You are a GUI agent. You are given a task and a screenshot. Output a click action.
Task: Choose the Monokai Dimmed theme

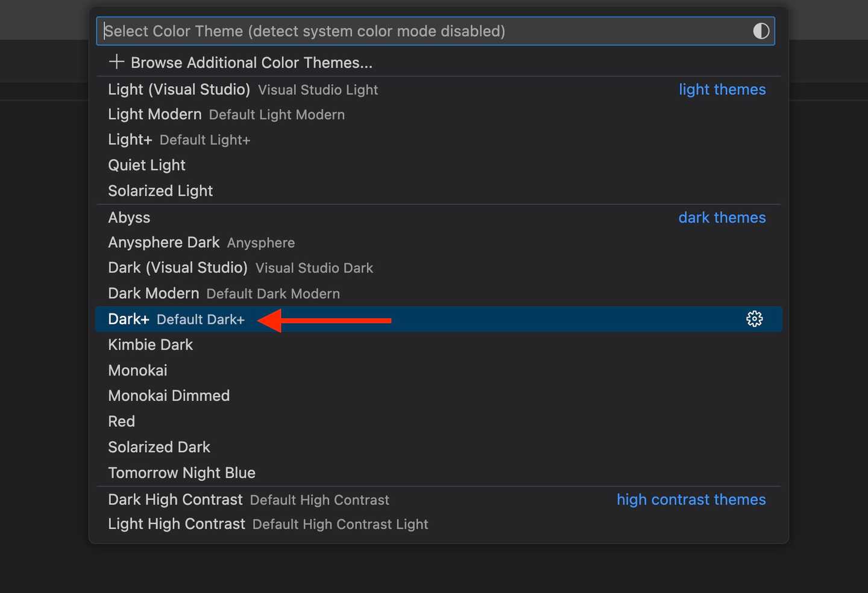[x=169, y=396]
